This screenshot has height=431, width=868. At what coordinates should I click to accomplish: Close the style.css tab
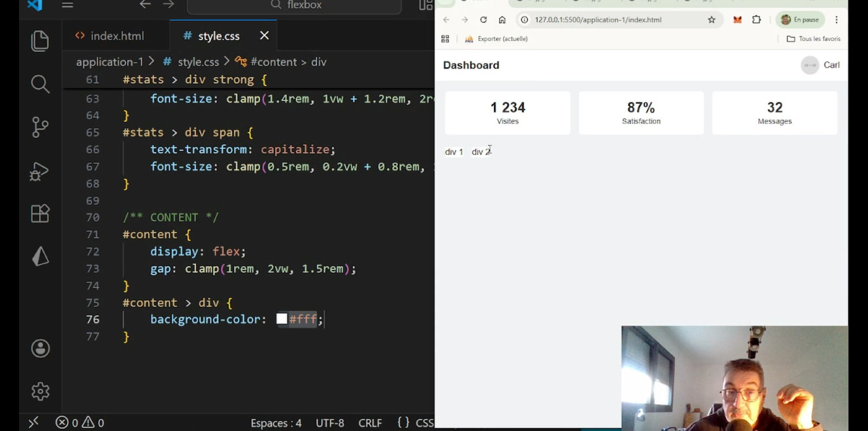264,36
